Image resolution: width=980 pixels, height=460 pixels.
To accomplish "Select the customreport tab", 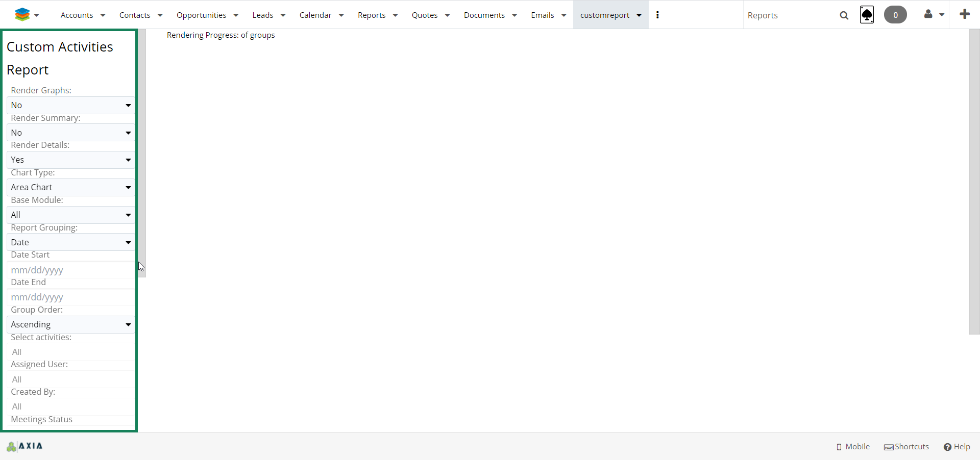I will click(605, 15).
